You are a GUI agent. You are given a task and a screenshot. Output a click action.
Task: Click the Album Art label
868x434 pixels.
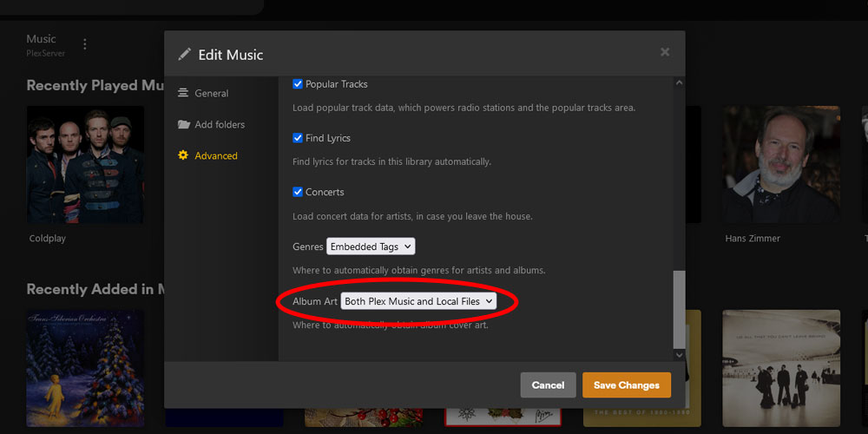tap(314, 301)
